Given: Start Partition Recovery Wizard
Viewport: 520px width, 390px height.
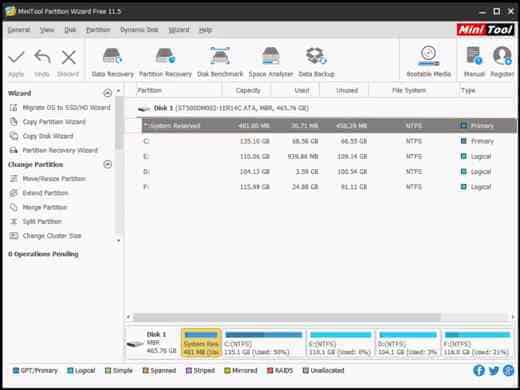Looking at the screenshot, I should coord(54,150).
